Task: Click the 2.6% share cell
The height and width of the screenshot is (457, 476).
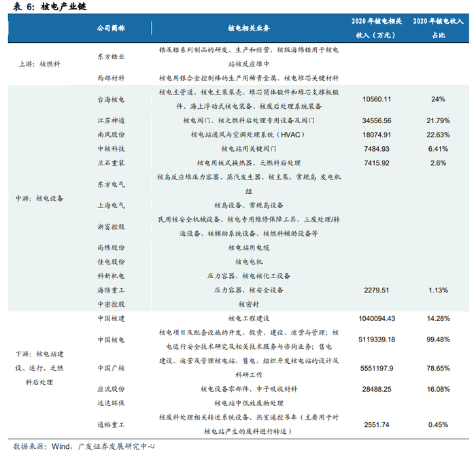Action: tap(438, 163)
